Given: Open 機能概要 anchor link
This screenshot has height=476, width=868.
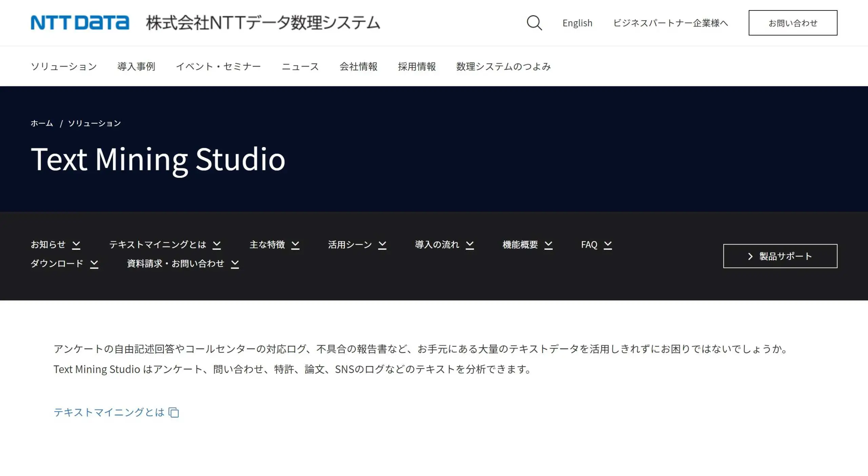Looking at the screenshot, I should [520, 245].
